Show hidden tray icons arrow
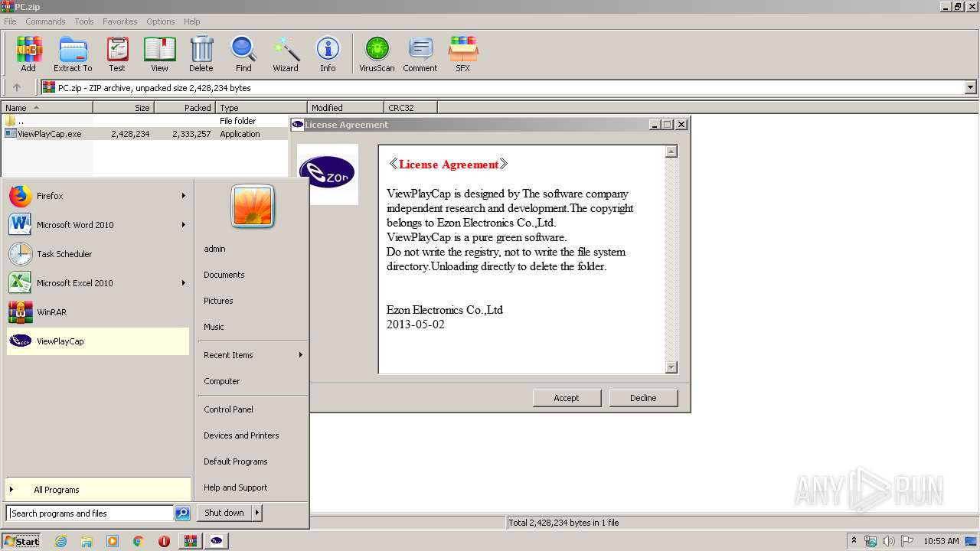980x551 pixels. pos(854,541)
